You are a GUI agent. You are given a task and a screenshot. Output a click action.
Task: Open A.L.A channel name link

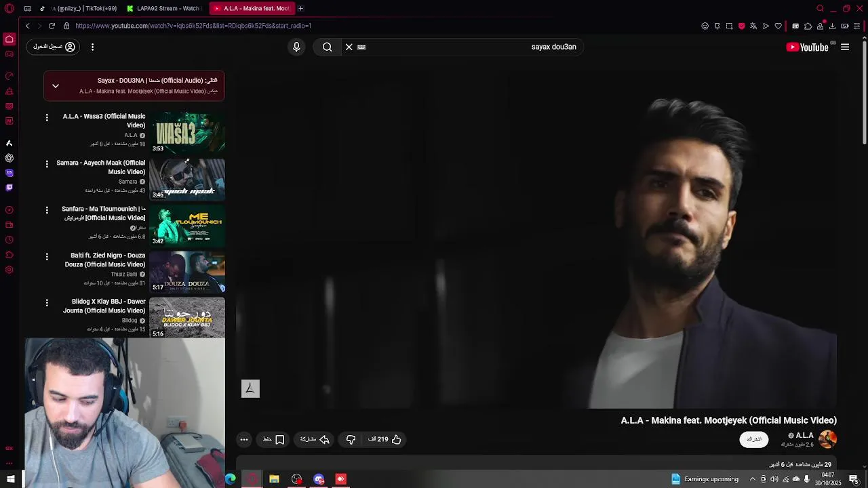click(804, 435)
